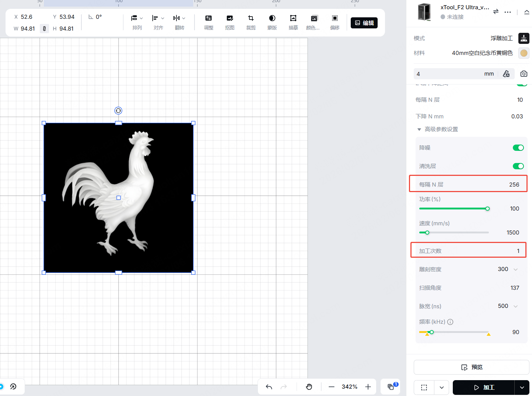
Task: Open the 雕刻密度 density dropdown
Action: (515, 270)
